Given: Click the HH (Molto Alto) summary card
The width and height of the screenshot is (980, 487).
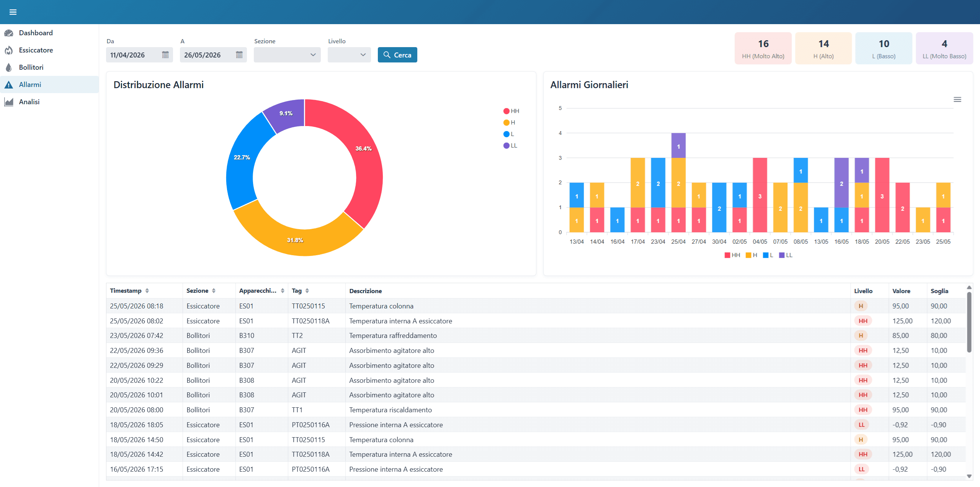Looking at the screenshot, I should [763, 48].
